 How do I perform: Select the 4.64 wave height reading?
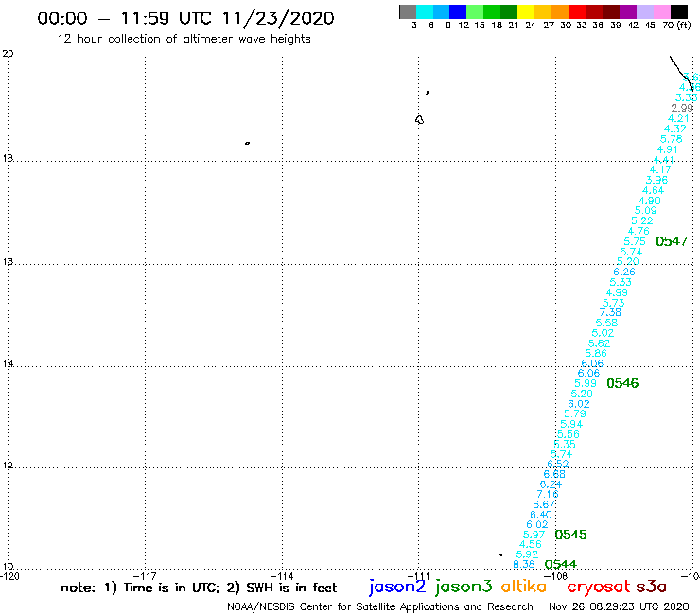pyautogui.click(x=653, y=191)
